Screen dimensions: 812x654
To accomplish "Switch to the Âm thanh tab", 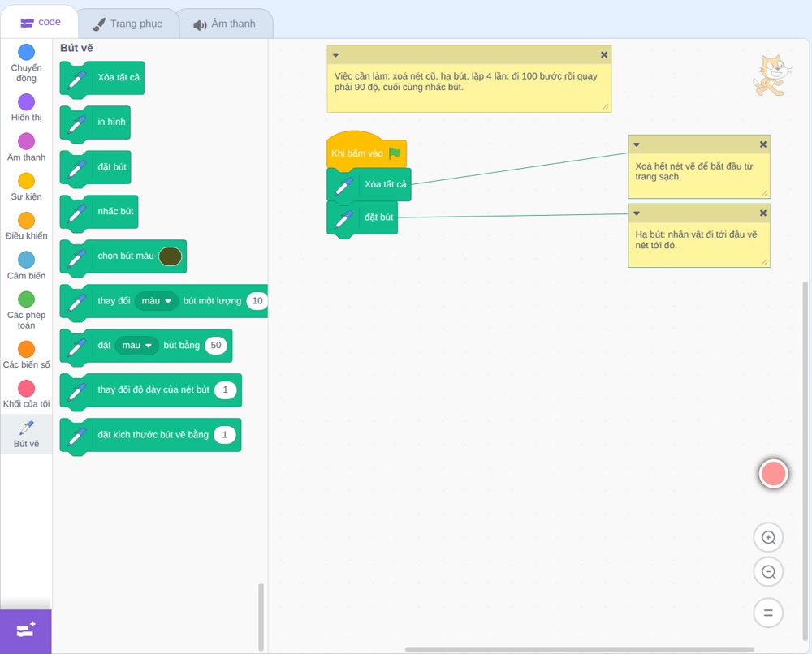I will (225, 24).
